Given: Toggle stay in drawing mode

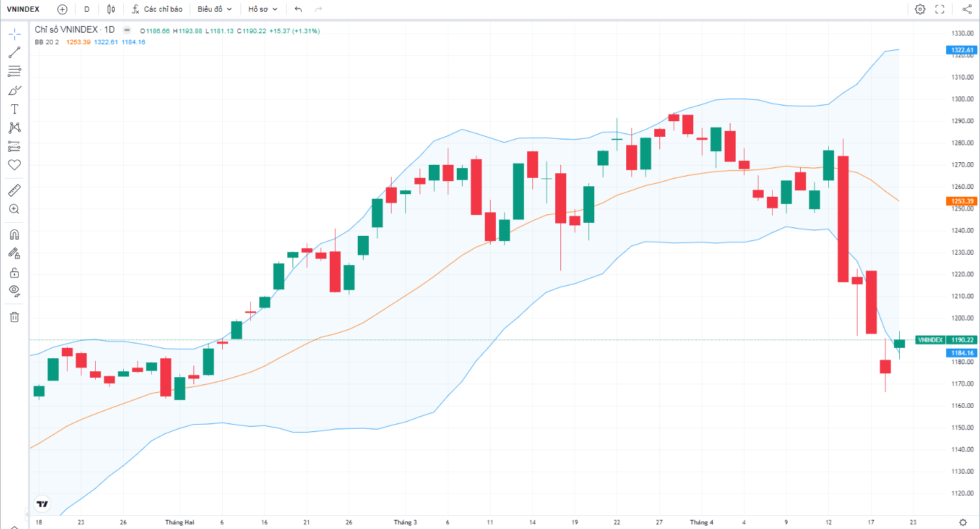Looking at the screenshot, I should tap(14, 253).
